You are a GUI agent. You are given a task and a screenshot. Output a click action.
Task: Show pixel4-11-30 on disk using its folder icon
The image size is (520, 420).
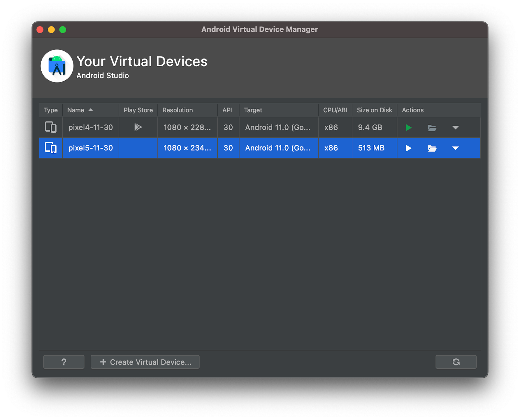pos(432,128)
